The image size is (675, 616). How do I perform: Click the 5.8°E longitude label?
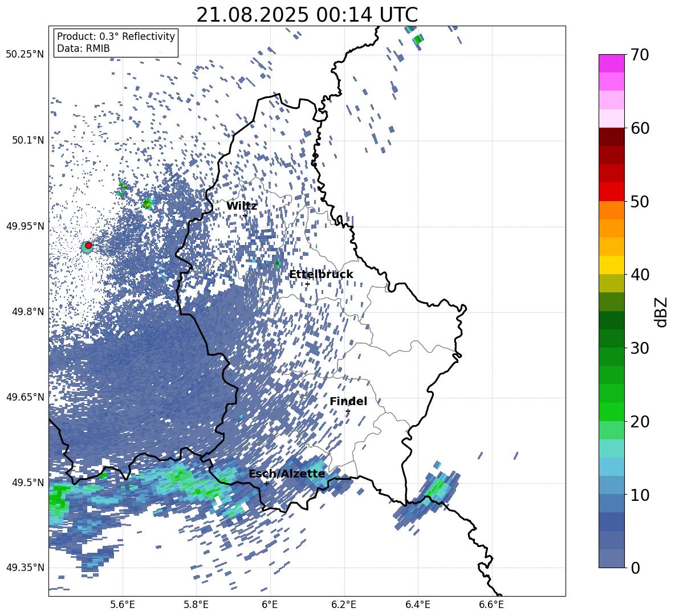click(196, 605)
